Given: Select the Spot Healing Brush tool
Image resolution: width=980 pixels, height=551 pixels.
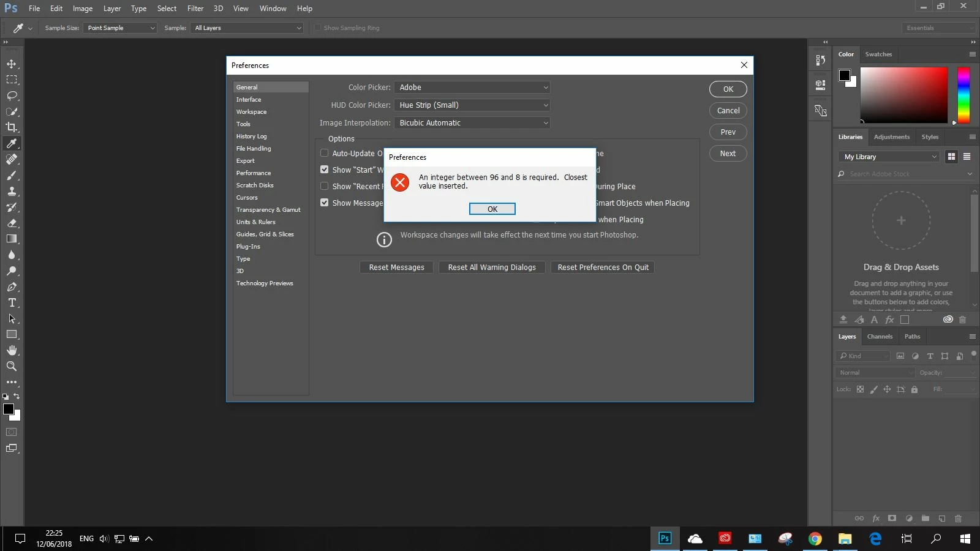Looking at the screenshot, I should [x=12, y=159].
